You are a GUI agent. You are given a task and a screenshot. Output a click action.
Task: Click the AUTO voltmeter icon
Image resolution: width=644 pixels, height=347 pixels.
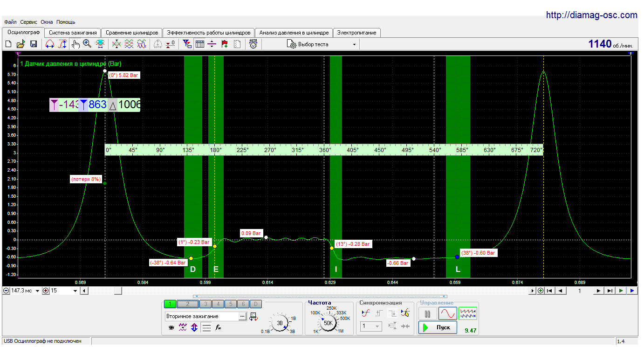tap(253, 44)
